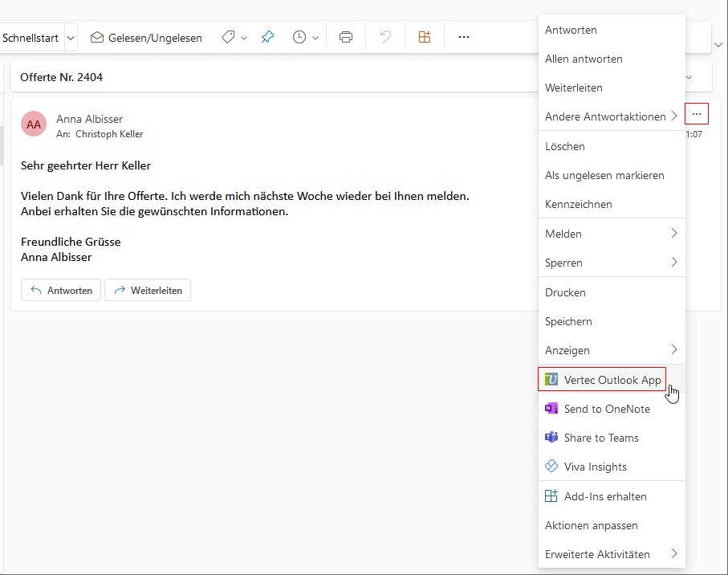Expand Andere Antwortaktionen submenu
Screen dimensions: 728x575
611,116
